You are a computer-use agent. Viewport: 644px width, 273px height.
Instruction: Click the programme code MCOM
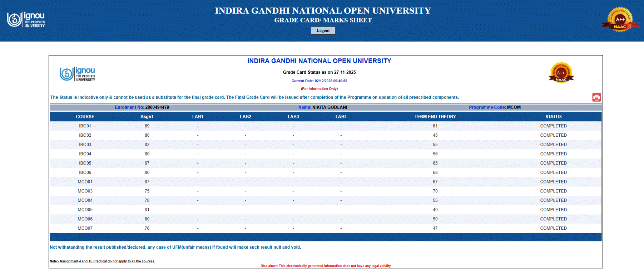[514, 107]
